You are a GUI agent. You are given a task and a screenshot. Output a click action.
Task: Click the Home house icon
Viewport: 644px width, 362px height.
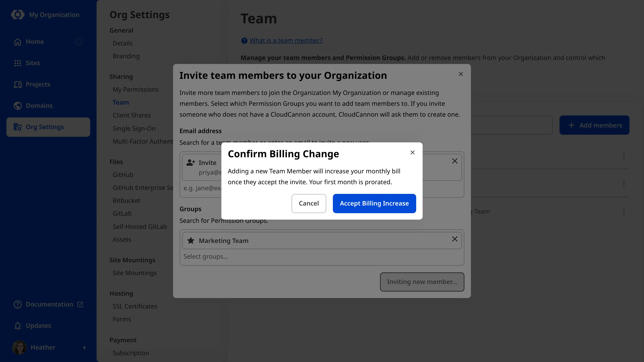18,42
